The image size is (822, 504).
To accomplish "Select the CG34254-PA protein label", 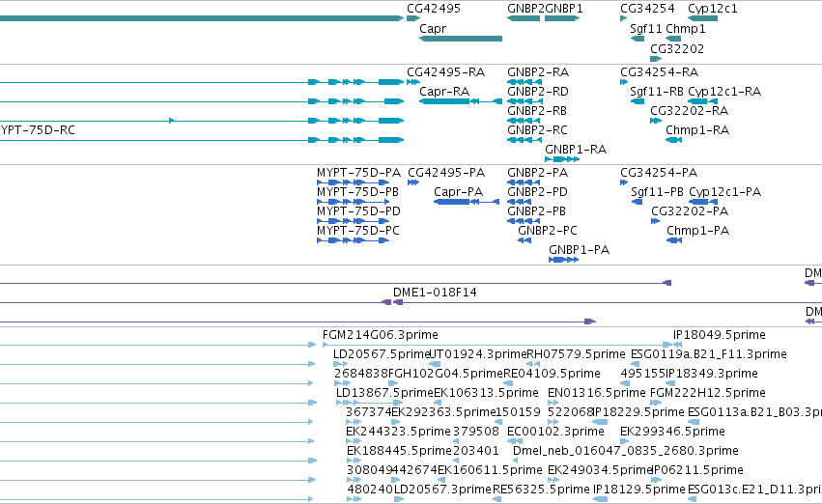I will [659, 173].
